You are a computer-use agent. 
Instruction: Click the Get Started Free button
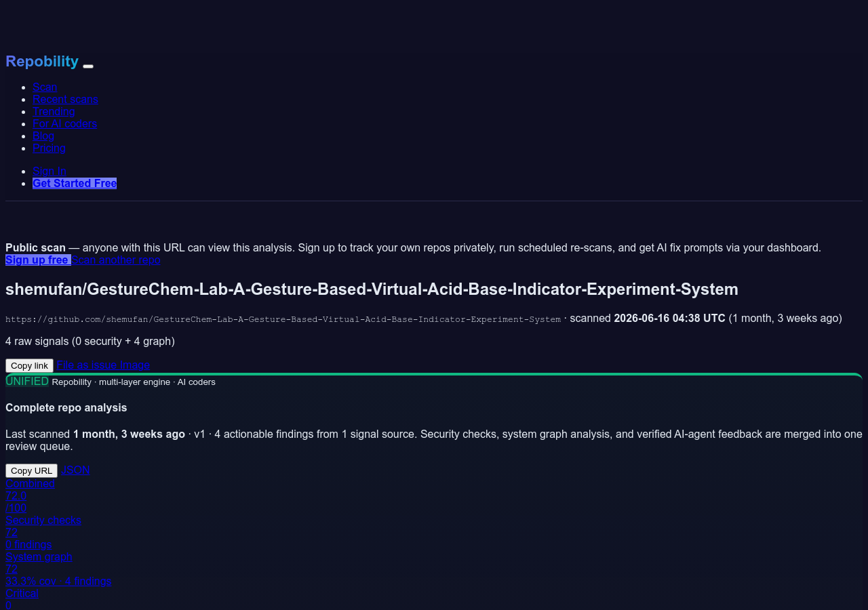point(75,183)
